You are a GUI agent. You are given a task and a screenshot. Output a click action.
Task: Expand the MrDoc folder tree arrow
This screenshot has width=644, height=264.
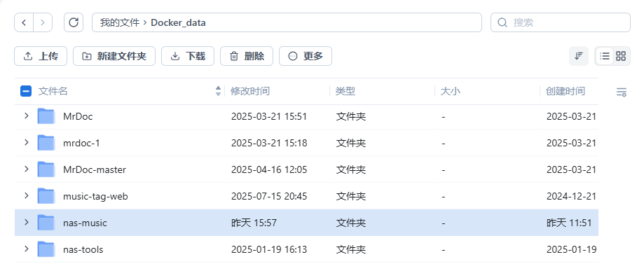27,116
